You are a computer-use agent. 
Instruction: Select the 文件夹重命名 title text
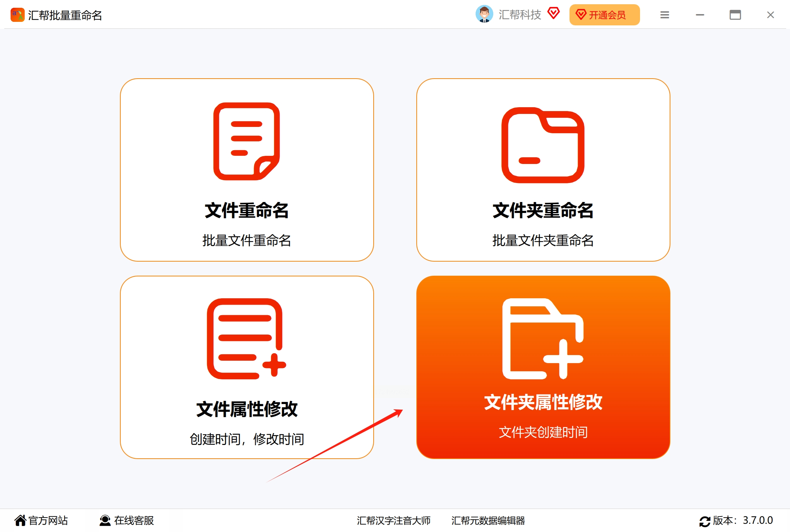(x=543, y=210)
